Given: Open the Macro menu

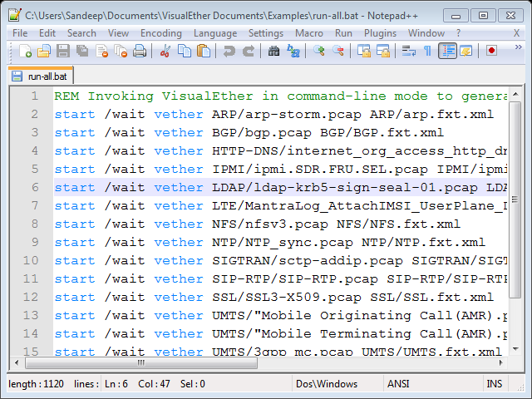Looking at the screenshot, I should pyautogui.click(x=309, y=33).
